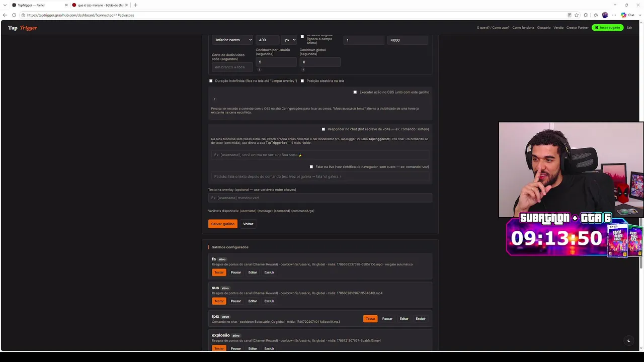Edit the 'fa' trigger

point(253,273)
